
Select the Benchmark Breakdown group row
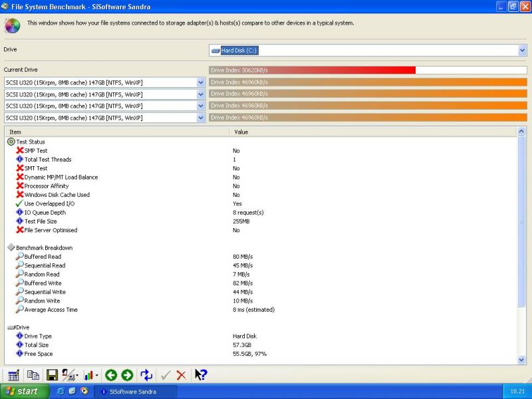point(261,247)
